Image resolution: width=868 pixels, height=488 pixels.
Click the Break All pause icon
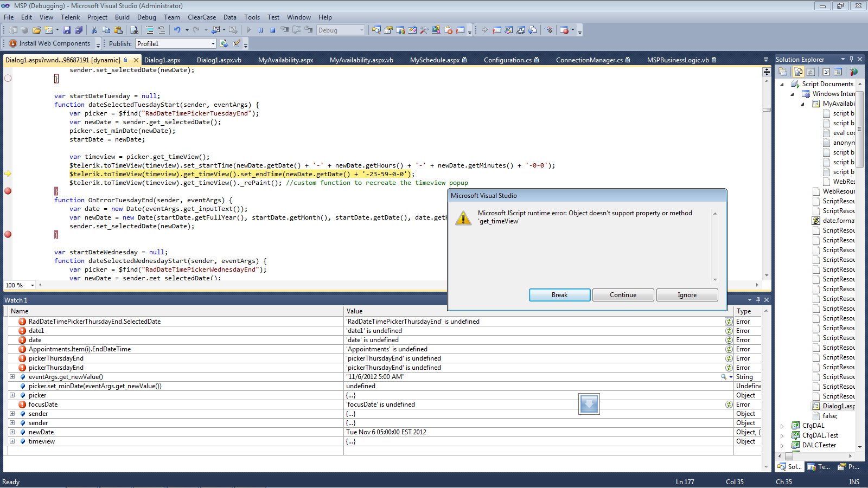click(261, 30)
